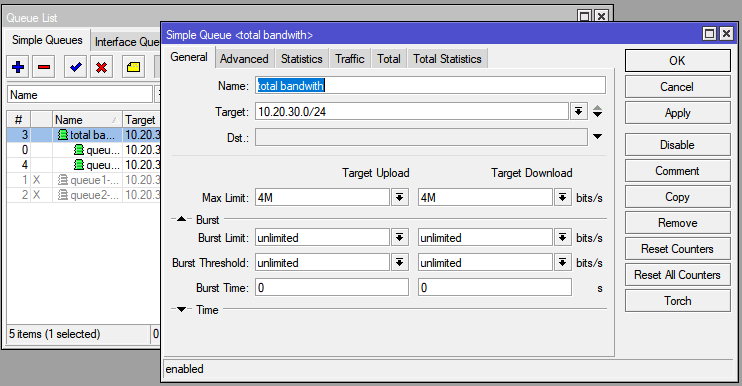
Task: Maximize the Simple Queue dialog window
Action: click(x=709, y=34)
